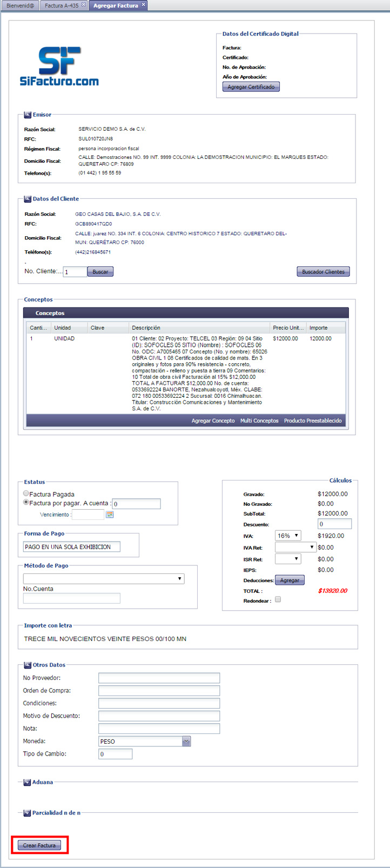Open the IVA 16% rate dropdown
Image resolution: width=390 pixels, height=868 pixels.
click(288, 536)
